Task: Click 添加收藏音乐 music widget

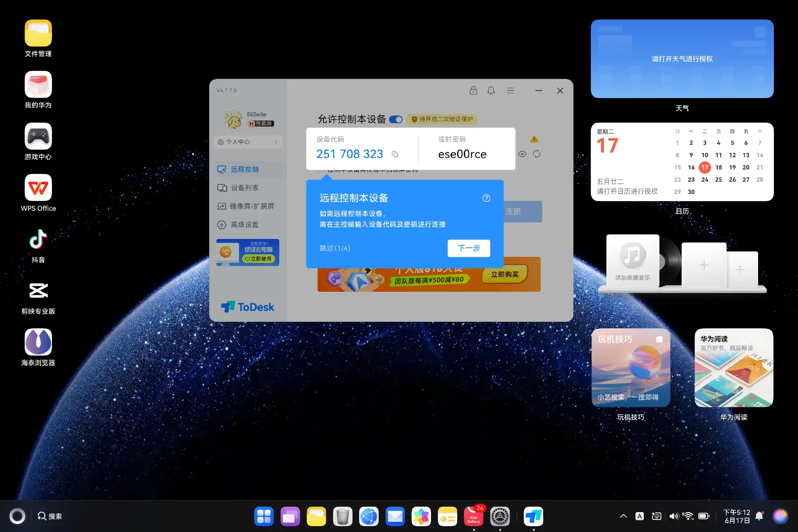Action: 632,261
